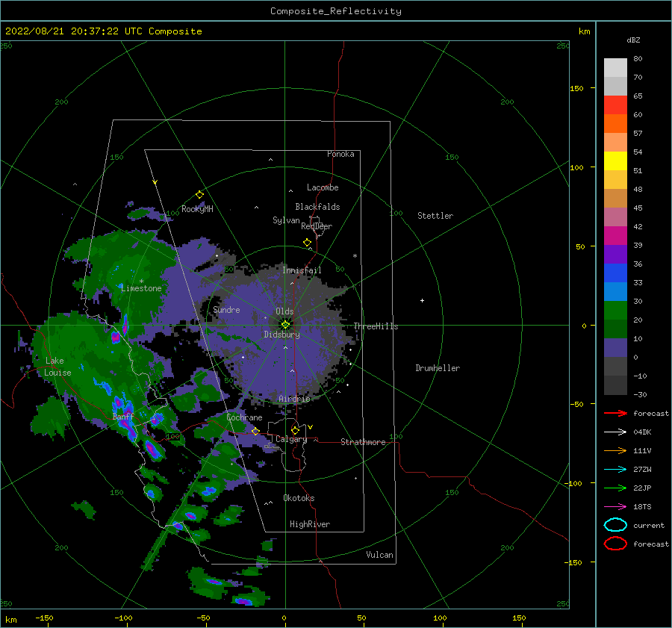
Task: Click the Okotoks label
Action: tap(299, 498)
